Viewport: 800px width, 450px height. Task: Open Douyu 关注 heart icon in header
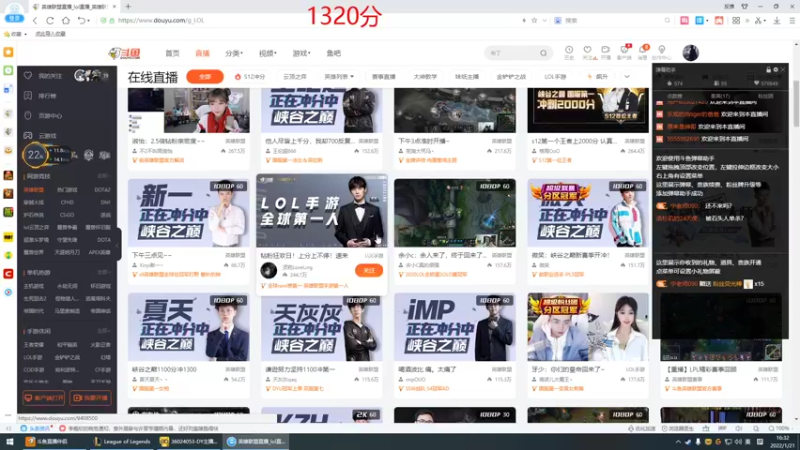(x=588, y=52)
